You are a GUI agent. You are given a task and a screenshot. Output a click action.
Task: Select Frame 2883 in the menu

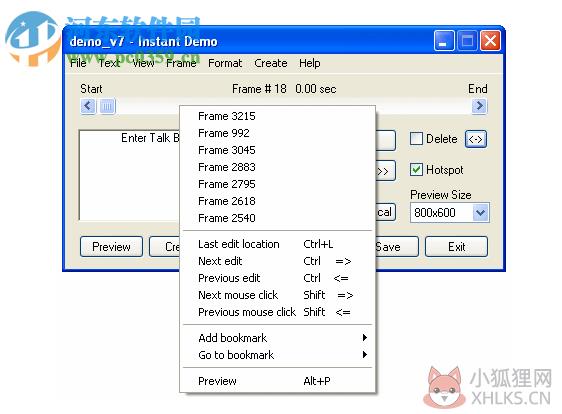point(277,167)
